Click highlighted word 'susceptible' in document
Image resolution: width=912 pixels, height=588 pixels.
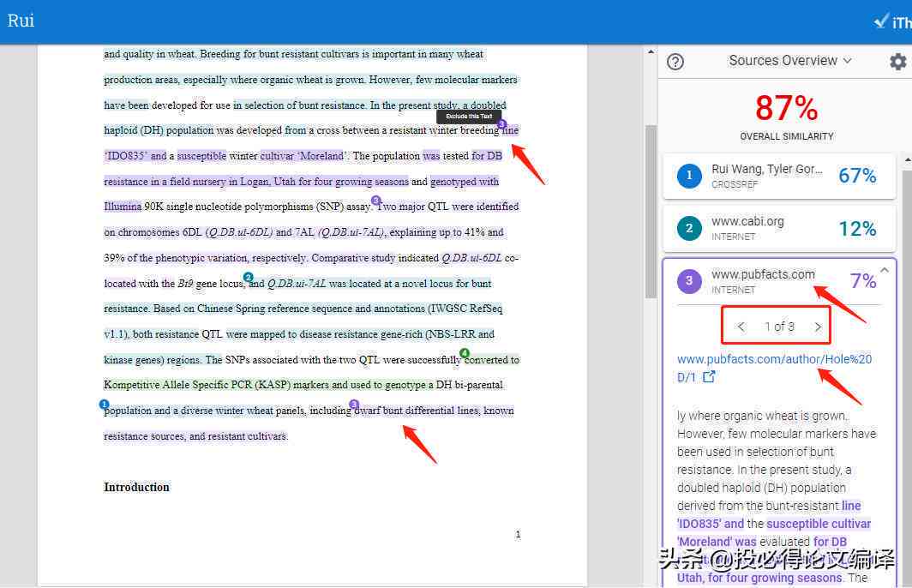[x=201, y=156]
